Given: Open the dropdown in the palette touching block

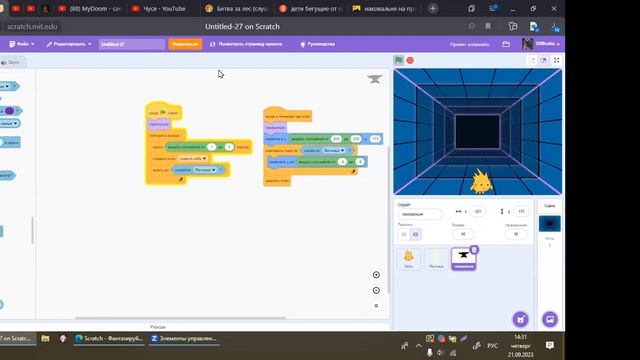Looking at the screenshot, I should pyautogui.click(x=7, y=86).
